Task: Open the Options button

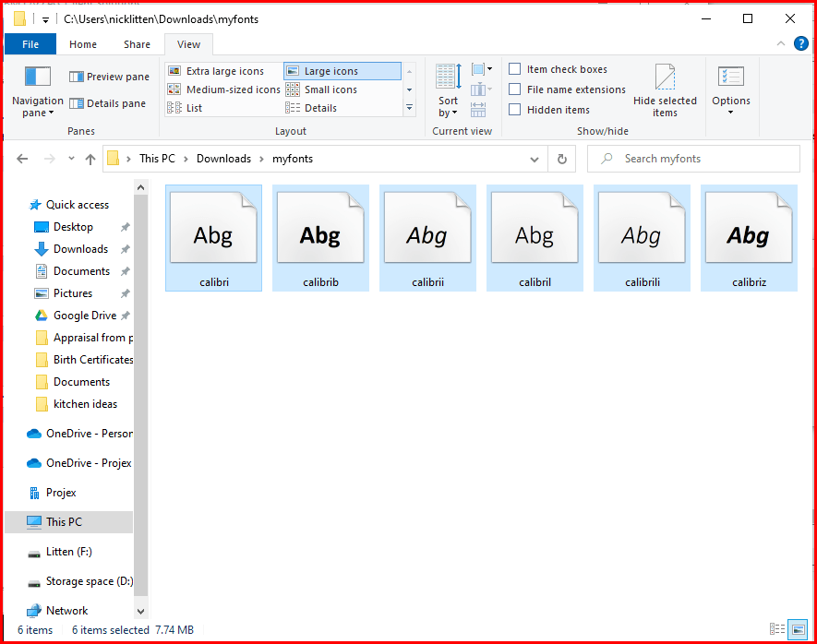Action: click(x=731, y=91)
